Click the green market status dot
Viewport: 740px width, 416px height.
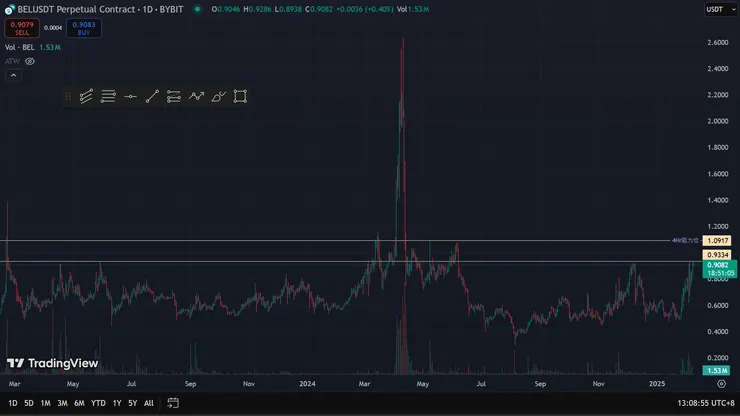pyautogui.click(x=197, y=9)
